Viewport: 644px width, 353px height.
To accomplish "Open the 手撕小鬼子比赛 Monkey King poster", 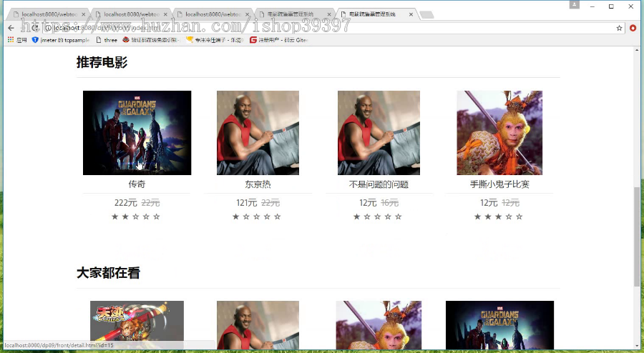I will [x=499, y=133].
